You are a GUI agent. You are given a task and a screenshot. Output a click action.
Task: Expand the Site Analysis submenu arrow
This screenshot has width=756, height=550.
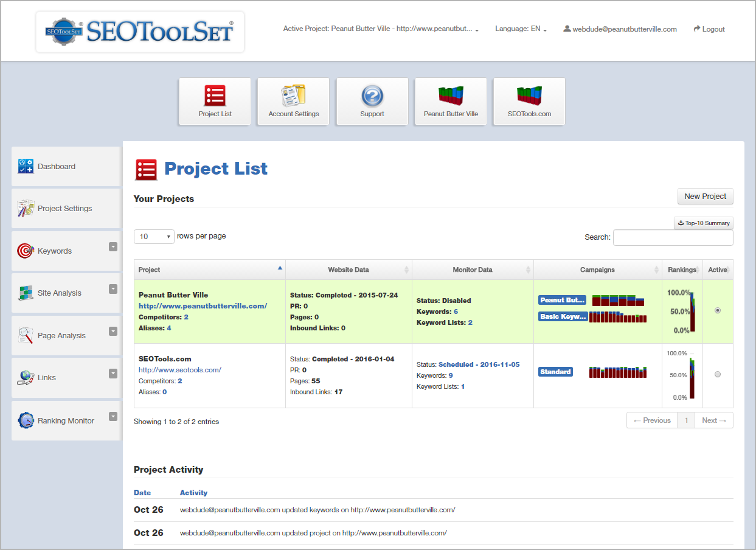[113, 289]
